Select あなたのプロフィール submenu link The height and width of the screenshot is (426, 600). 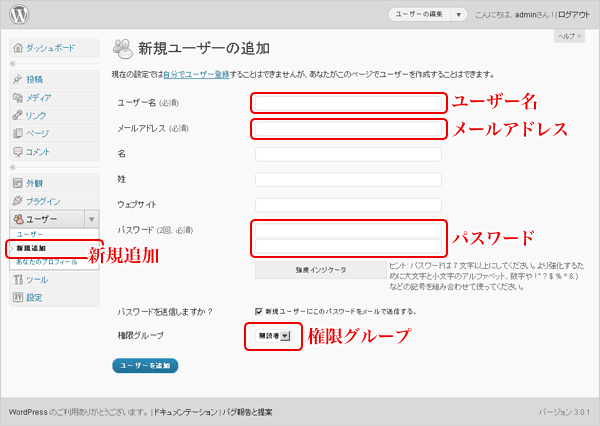point(47,262)
